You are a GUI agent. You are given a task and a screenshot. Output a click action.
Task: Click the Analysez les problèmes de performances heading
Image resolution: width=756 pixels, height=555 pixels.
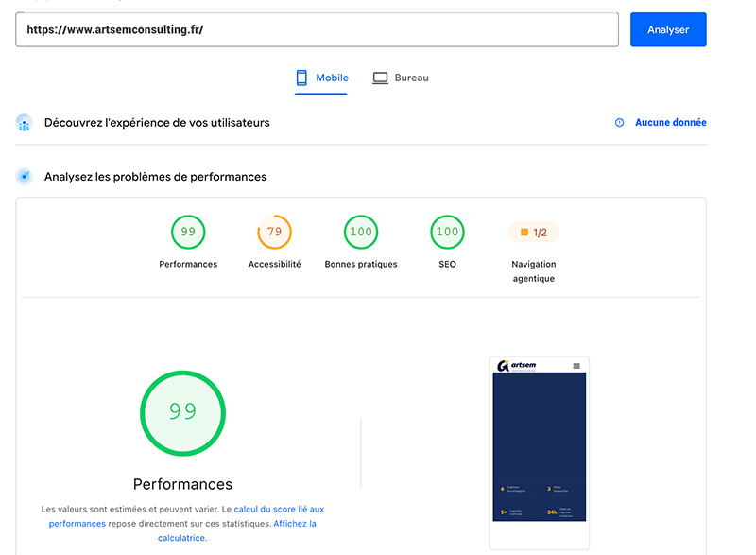tap(155, 177)
